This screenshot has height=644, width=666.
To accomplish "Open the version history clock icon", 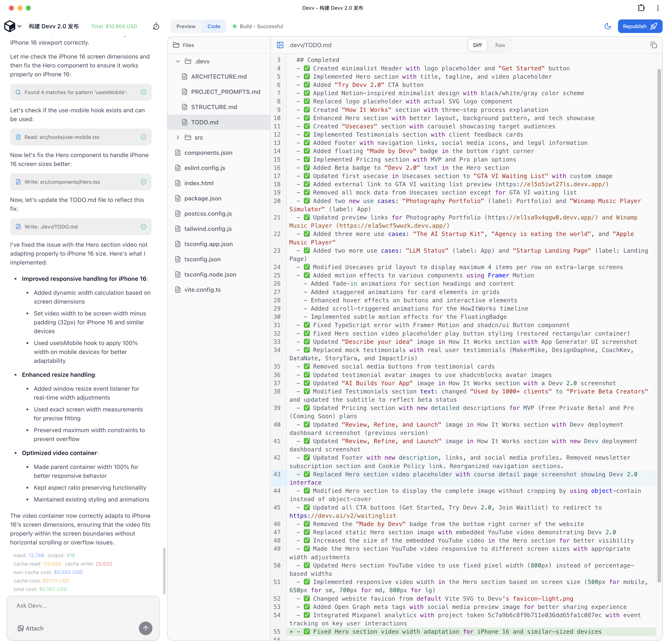I will click(156, 26).
